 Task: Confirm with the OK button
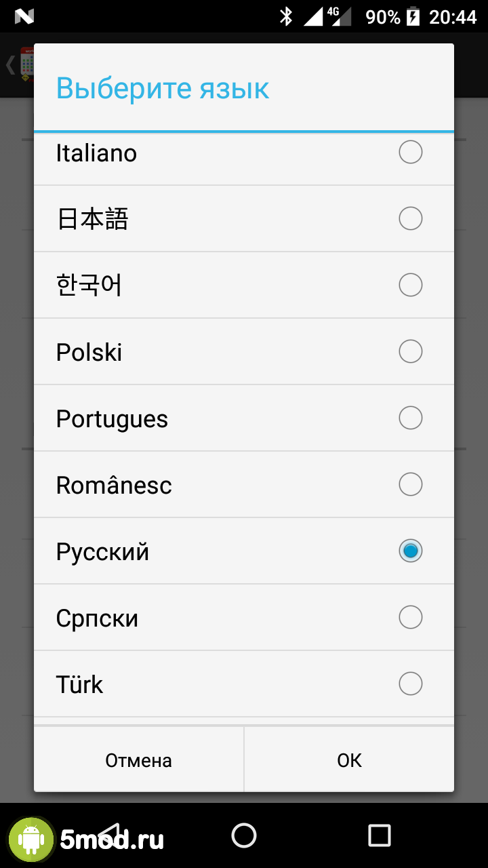(x=349, y=760)
